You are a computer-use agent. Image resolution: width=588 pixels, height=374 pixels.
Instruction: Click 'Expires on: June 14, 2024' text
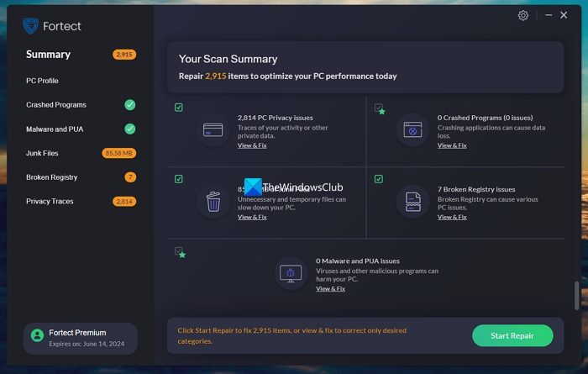click(87, 344)
